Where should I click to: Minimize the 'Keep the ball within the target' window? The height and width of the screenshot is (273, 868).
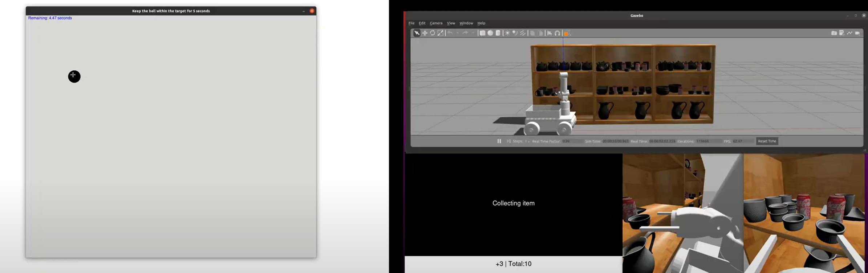[304, 11]
